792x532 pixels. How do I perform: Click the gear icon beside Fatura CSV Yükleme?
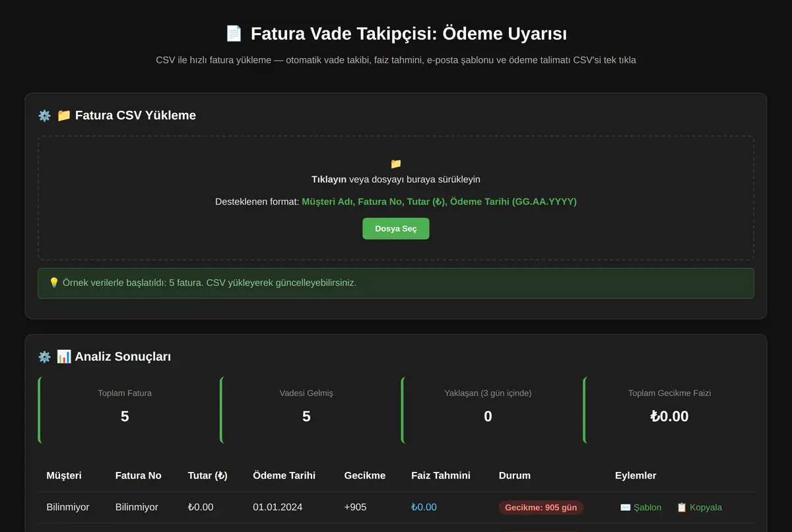44,116
